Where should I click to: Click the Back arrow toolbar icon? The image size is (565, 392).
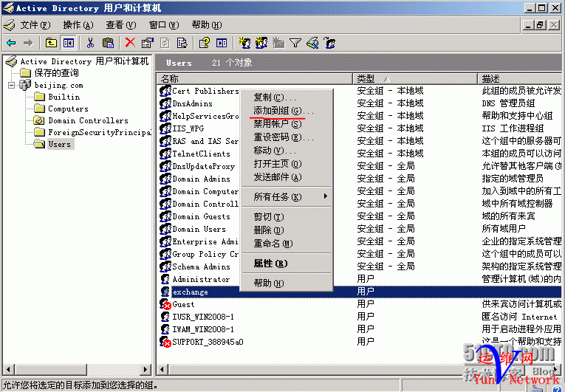coord(11,44)
